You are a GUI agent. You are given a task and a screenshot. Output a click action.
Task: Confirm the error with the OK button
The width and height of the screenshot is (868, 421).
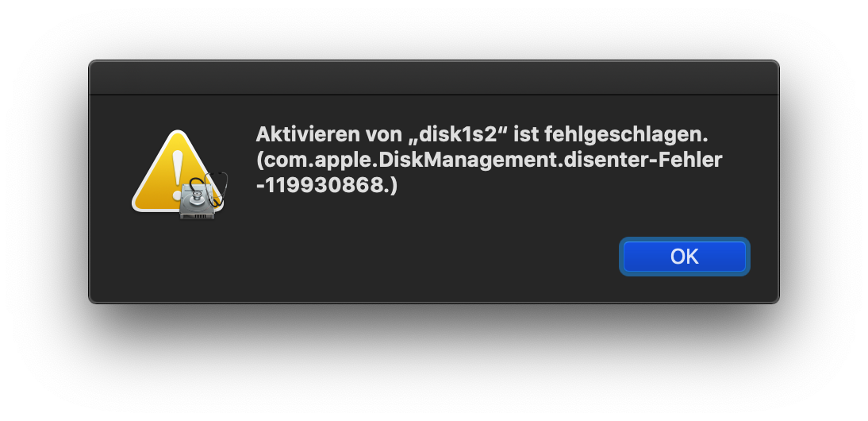684,257
